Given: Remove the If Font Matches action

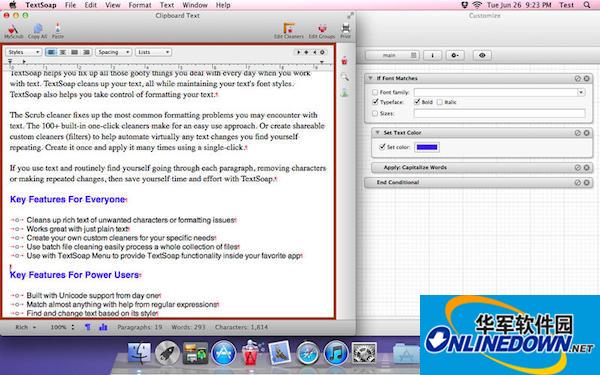Looking at the screenshot, I should 586,78.
